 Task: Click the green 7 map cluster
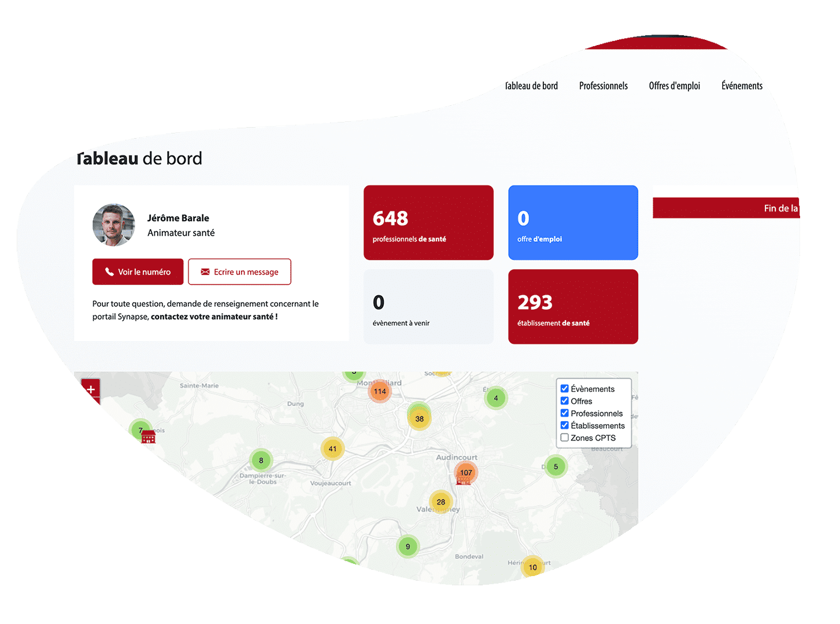(x=140, y=430)
